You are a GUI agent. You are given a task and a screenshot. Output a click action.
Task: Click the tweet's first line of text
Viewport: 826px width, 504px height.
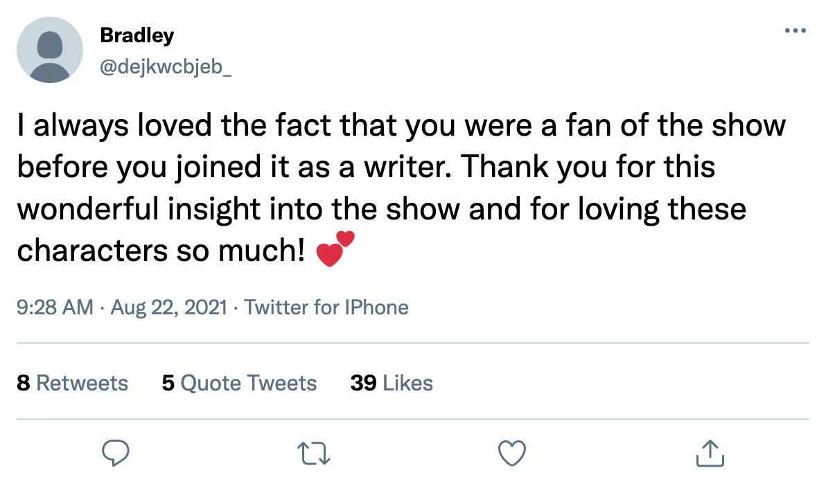pos(401,126)
